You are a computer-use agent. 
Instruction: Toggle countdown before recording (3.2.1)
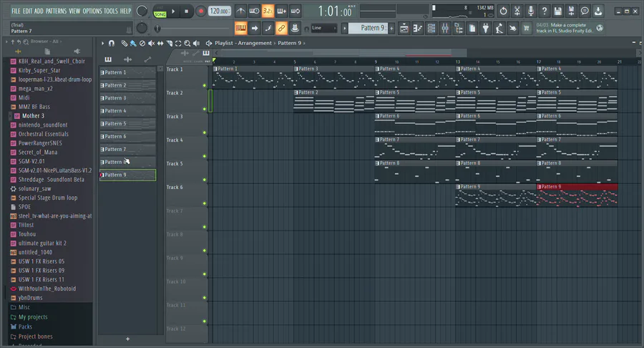pos(268,11)
